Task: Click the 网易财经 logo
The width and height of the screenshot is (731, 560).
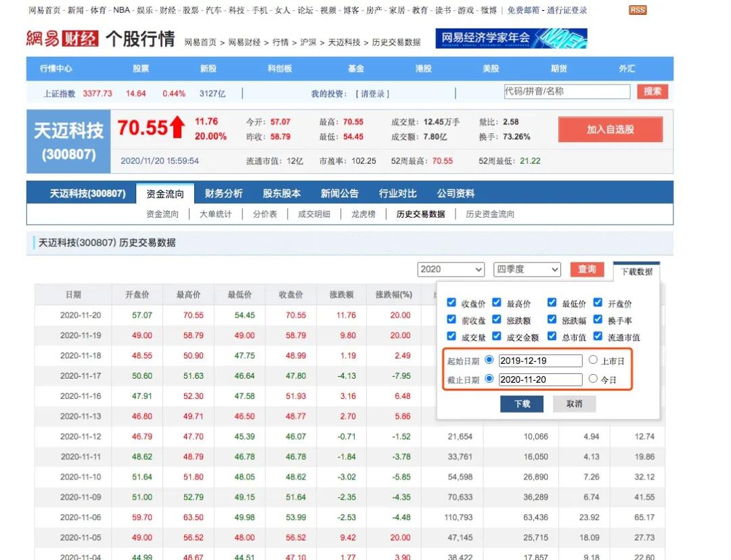Action: click(x=62, y=39)
